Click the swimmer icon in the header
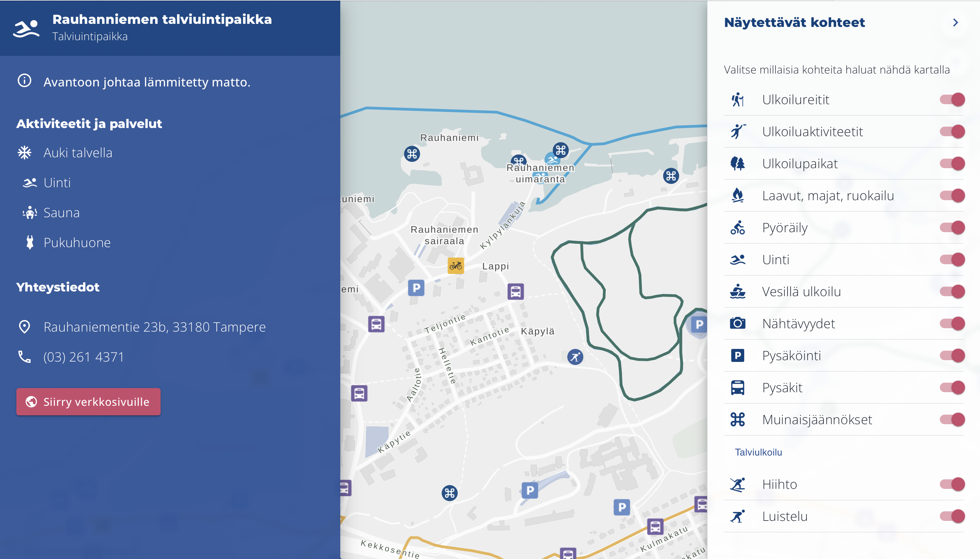 click(26, 28)
